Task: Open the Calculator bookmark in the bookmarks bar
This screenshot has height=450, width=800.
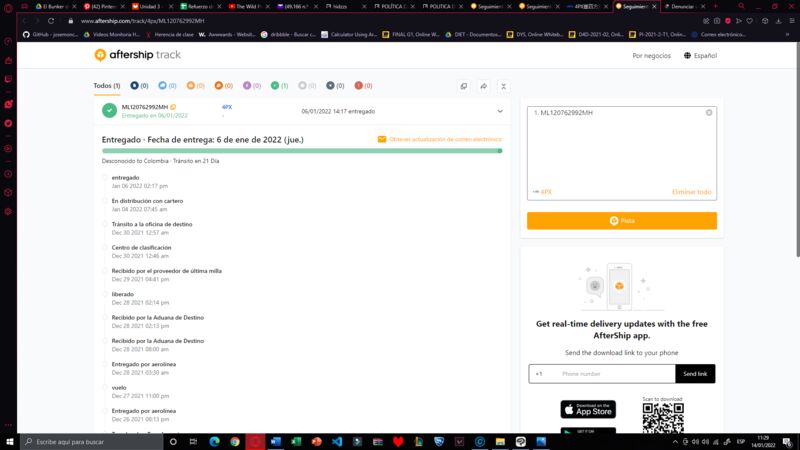Action: click(349, 35)
